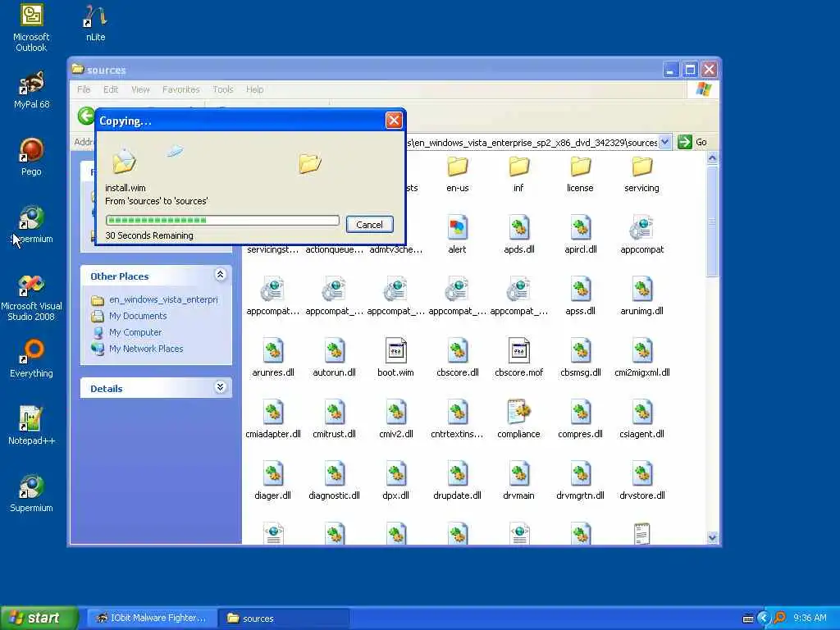Select the autorun.dll file
Screen dimensions: 840x630
coord(335,358)
